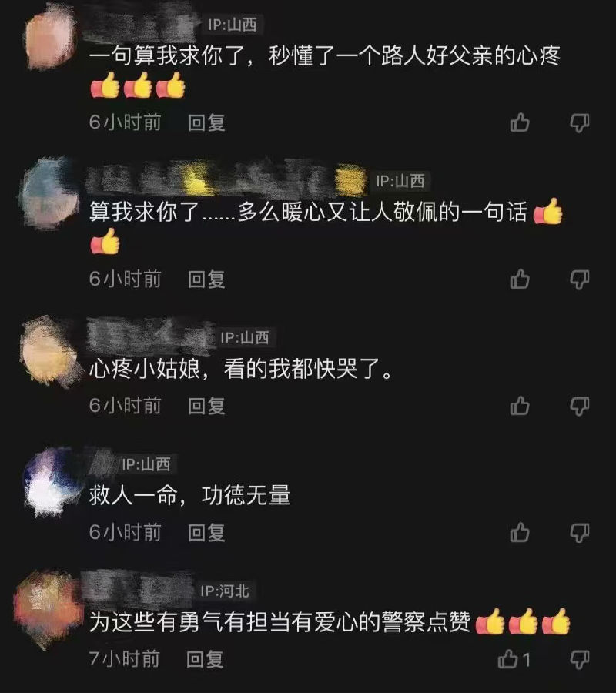This screenshot has width=616, height=693.
Task: Reply to the comment 多么暖心又让人敬佩的一句话
Action: (x=206, y=279)
